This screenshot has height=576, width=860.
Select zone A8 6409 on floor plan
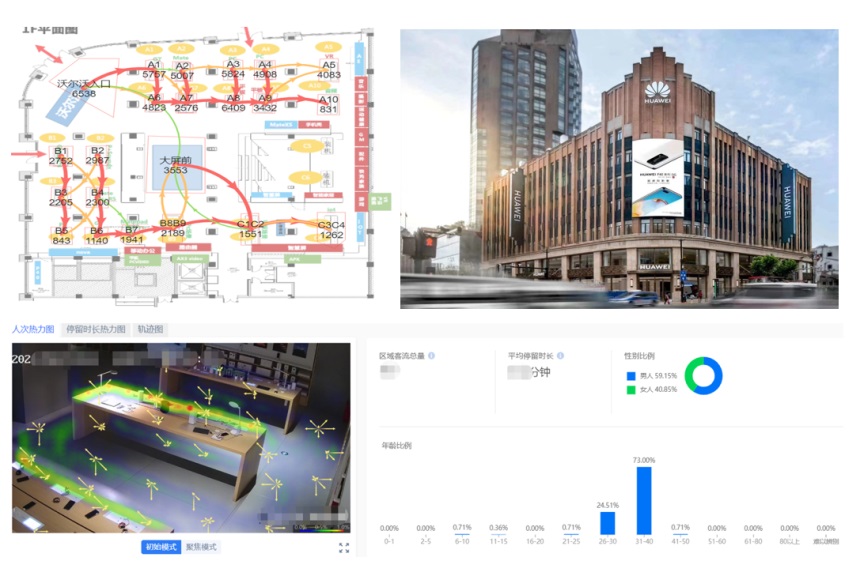pos(233,103)
